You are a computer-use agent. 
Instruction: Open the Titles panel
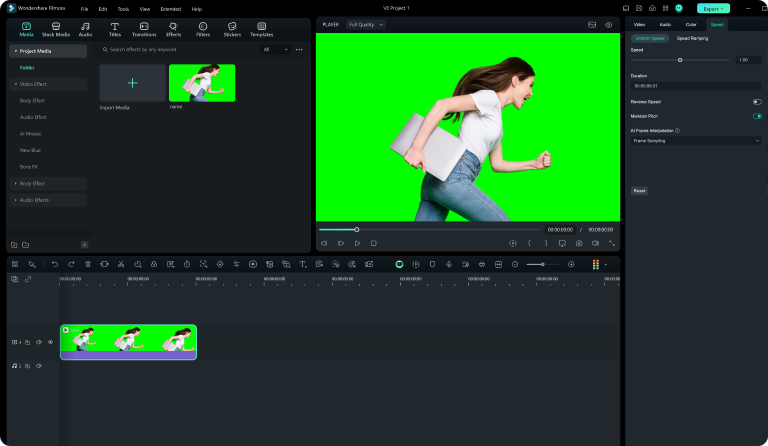pos(115,29)
